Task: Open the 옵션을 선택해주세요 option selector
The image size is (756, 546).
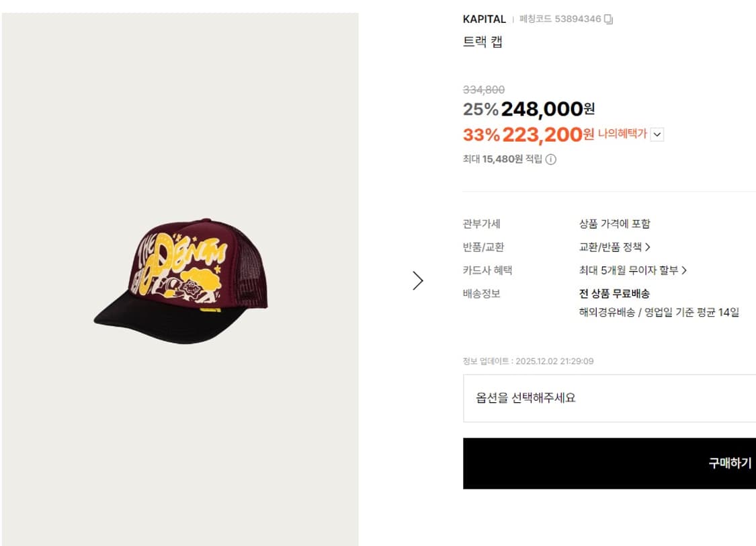Action: 609,398
